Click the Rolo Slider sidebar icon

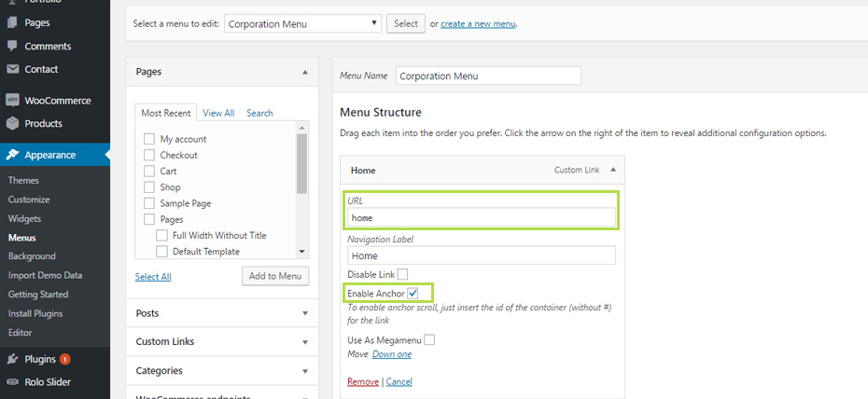(x=12, y=382)
